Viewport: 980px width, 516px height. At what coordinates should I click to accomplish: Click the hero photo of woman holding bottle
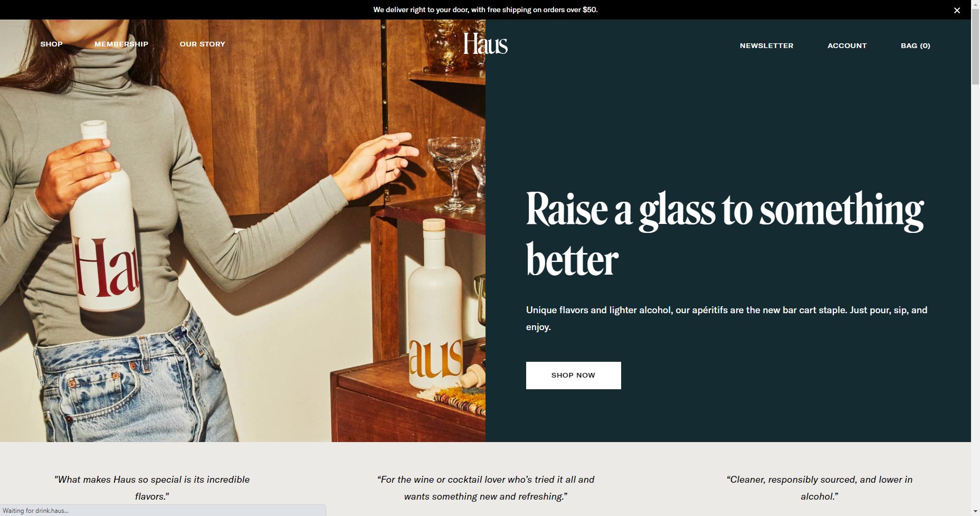[243, 231]
